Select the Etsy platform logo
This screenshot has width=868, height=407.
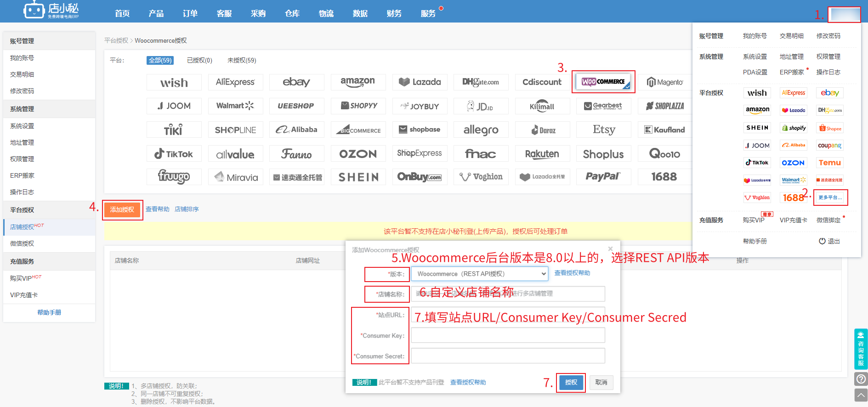[603, 130]
